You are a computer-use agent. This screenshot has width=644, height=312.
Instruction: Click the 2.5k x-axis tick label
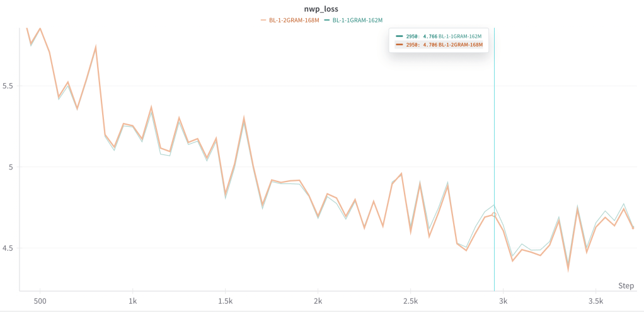[x=411, y=301]
